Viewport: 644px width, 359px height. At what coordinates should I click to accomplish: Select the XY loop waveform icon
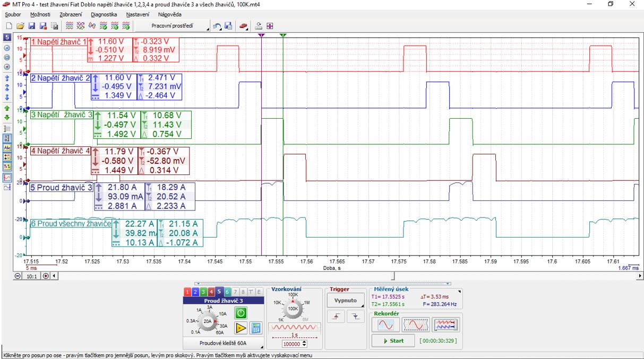(92, 26)
